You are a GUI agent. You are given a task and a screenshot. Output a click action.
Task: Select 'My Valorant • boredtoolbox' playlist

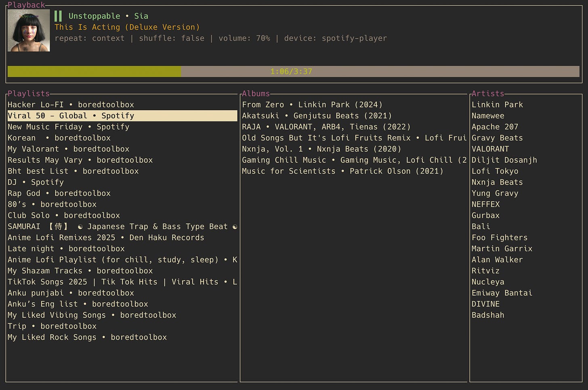(x=69, y=149)
